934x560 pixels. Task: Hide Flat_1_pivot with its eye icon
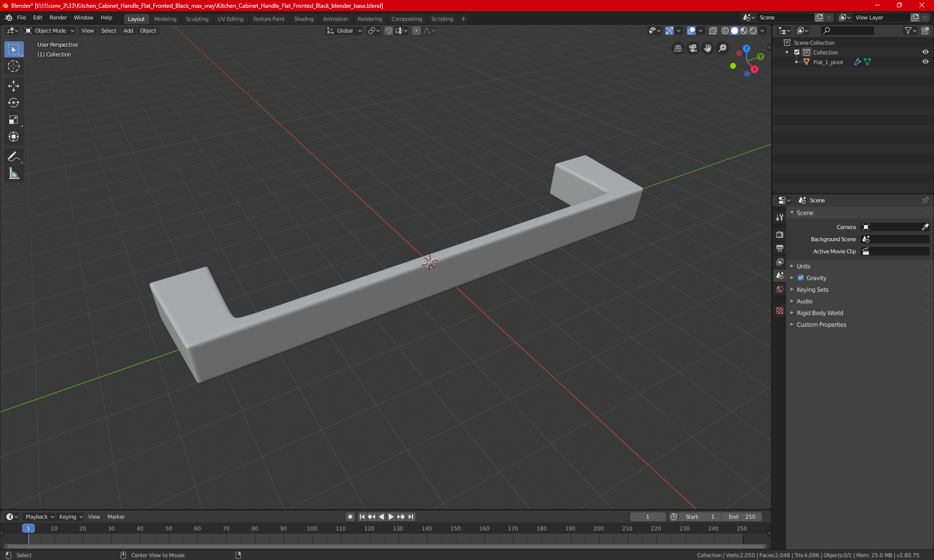(x=925, y=62)
